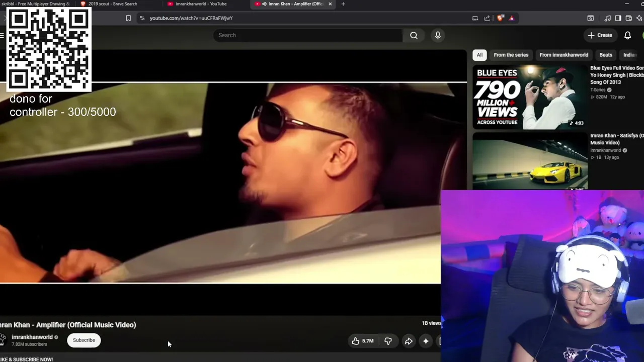Click the Create button
This screenshot has height=362, width=644.
pos(600,35)
